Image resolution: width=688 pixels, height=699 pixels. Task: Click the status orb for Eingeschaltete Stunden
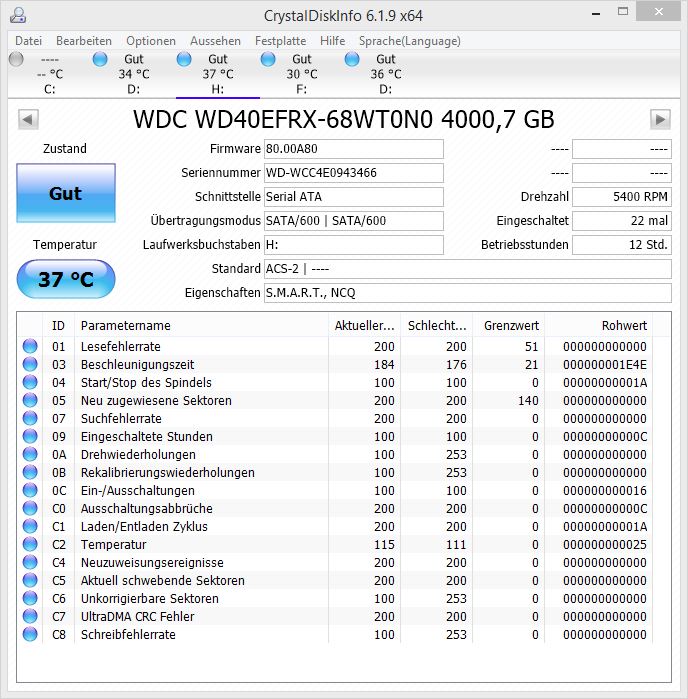pyautogui.click(x=30, y=436)
